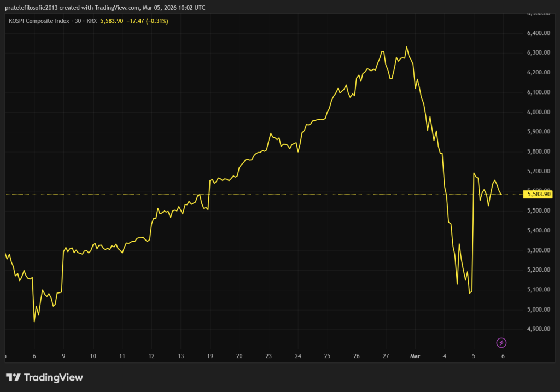The width and height of the screenshot is (560, 392).
Task: Click date 23 on the time axis
Action: [269, 356]
